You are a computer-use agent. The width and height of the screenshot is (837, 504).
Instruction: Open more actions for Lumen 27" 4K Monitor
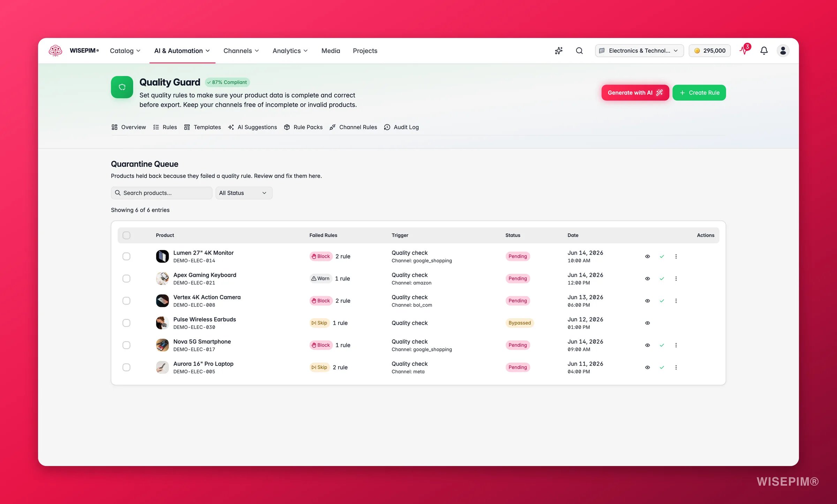(x=676, y=256)
